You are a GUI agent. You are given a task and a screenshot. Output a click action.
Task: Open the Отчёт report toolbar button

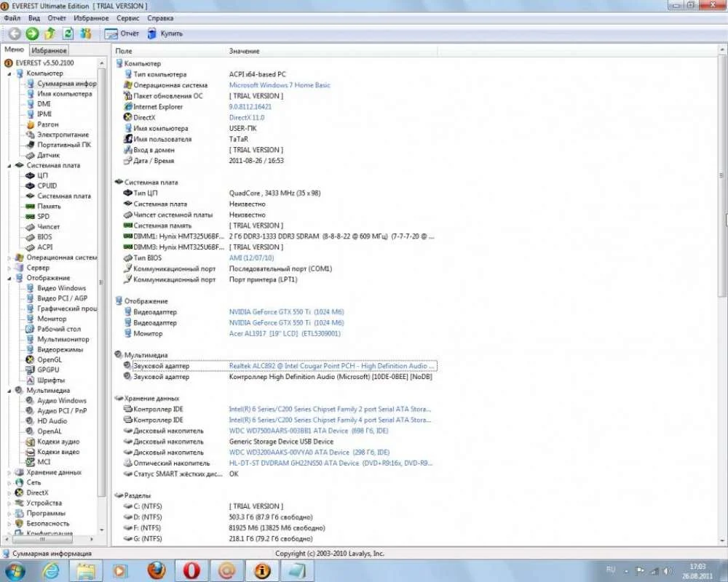click(x=122, y=33)
